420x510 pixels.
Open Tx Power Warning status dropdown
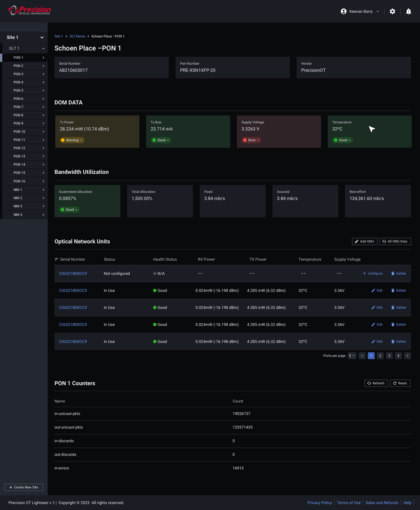click(72, 140)
